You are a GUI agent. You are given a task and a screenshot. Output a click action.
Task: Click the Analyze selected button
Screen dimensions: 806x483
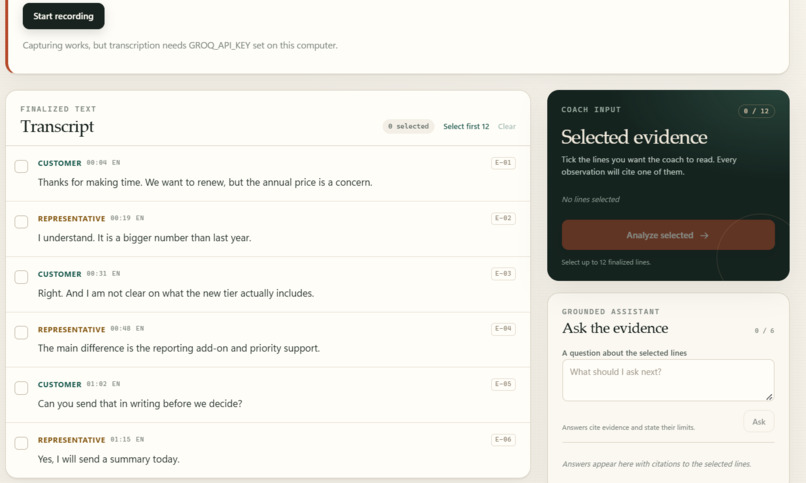pos(668,235)
